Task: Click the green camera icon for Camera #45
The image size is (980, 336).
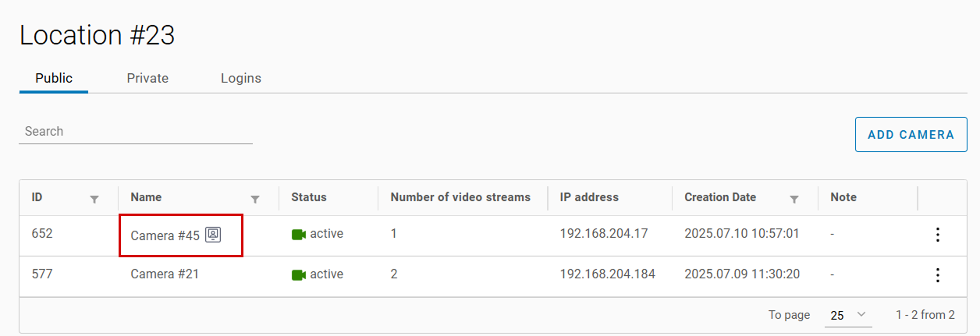Action: click(299, 235)
